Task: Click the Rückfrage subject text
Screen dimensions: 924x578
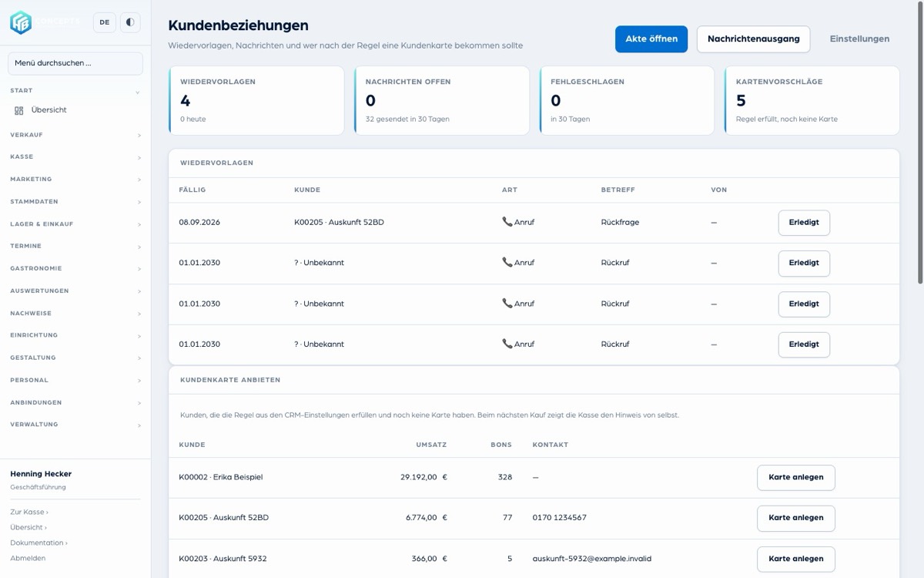Action: tap(620, 222)
